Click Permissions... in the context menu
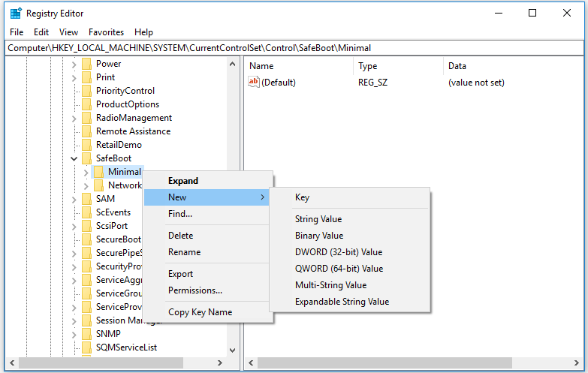The width and height of the screenshot is (588, 373). [195, 290]
